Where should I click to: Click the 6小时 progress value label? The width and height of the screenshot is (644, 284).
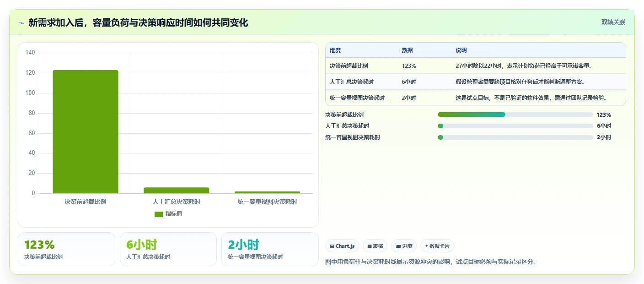click(x=604, y=126)
